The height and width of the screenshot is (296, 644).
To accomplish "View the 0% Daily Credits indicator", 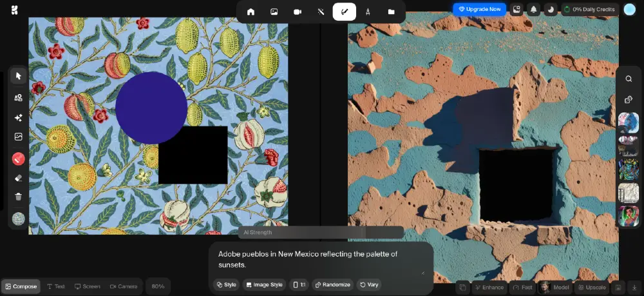I will (590, 10).
